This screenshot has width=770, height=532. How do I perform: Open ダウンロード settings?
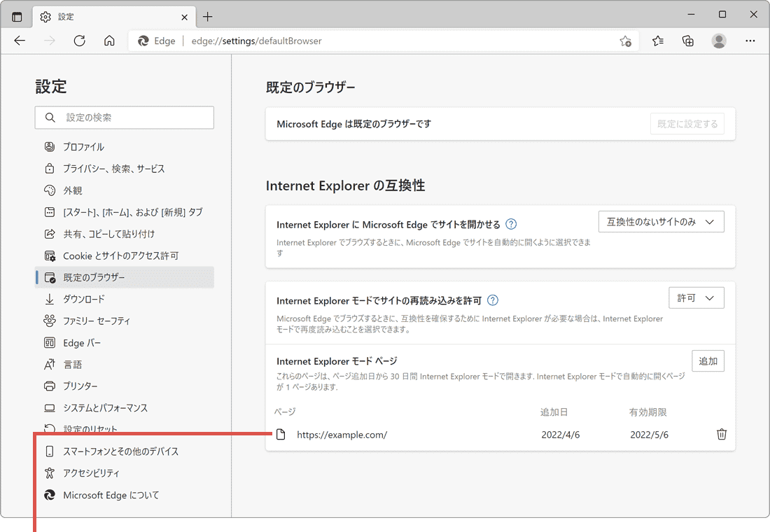tap(125, 299)
